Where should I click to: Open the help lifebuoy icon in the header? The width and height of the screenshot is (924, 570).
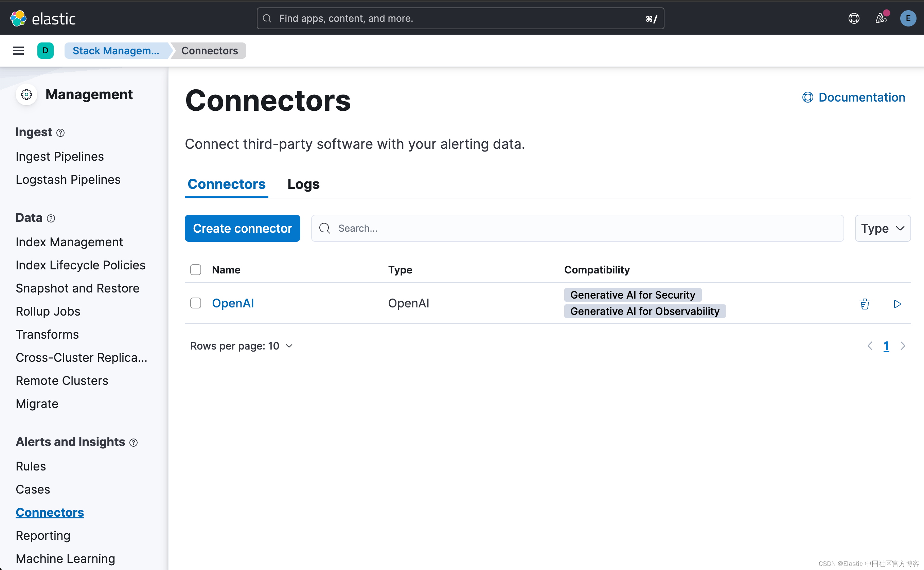[853, 18]
